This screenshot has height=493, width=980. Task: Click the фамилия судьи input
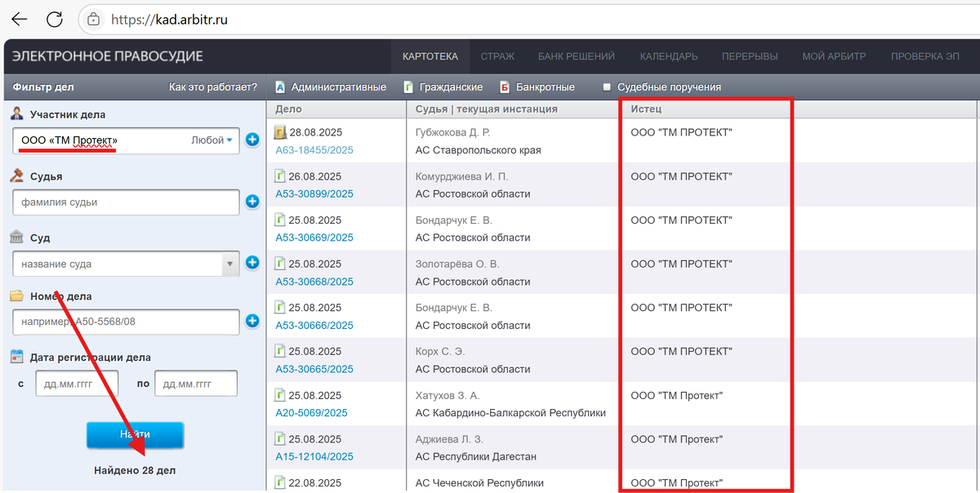(127, 202)
